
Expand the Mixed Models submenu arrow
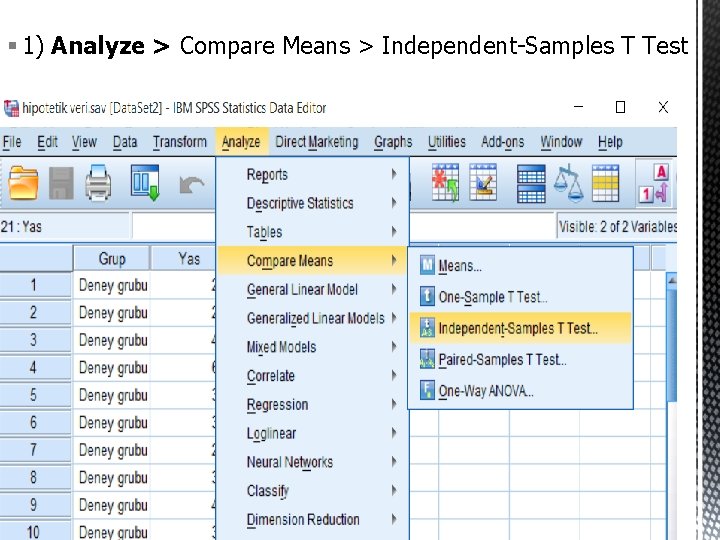(394, 347)
